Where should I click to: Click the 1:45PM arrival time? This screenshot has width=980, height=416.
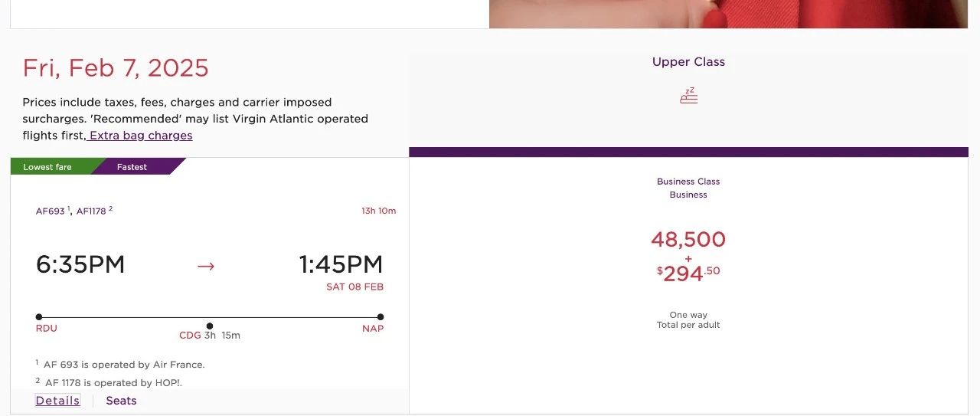341,264
